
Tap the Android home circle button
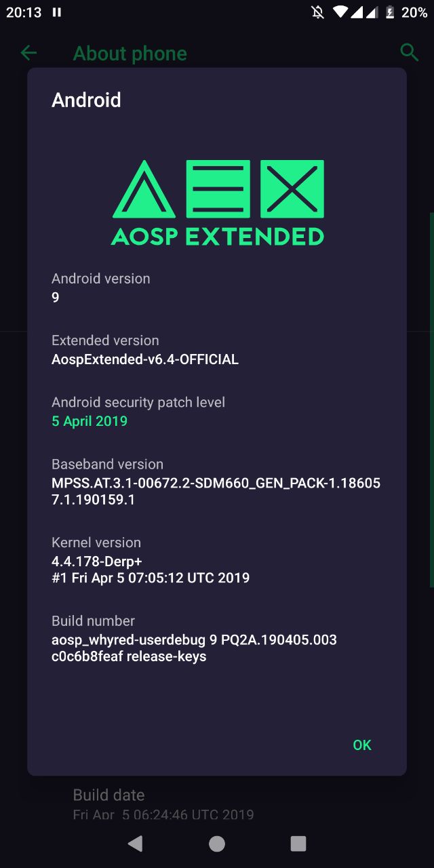pos(217,843)
